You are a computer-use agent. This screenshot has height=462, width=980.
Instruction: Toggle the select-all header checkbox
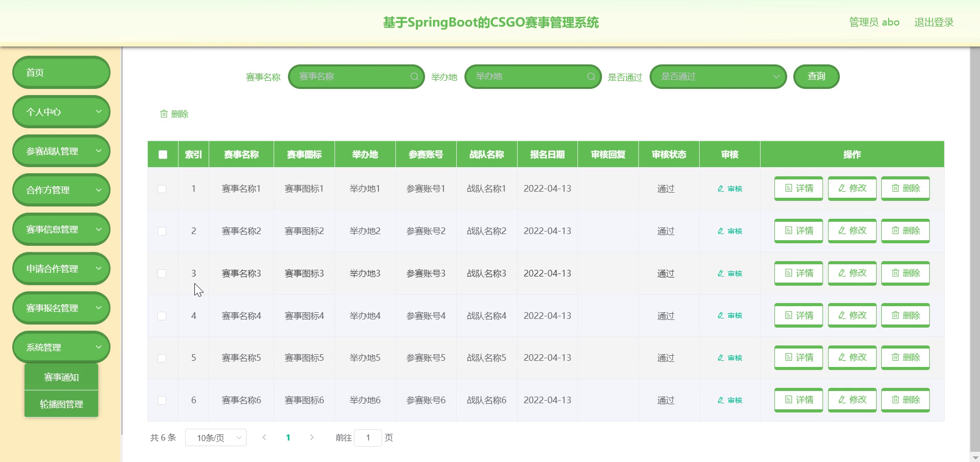pos(163,154)
